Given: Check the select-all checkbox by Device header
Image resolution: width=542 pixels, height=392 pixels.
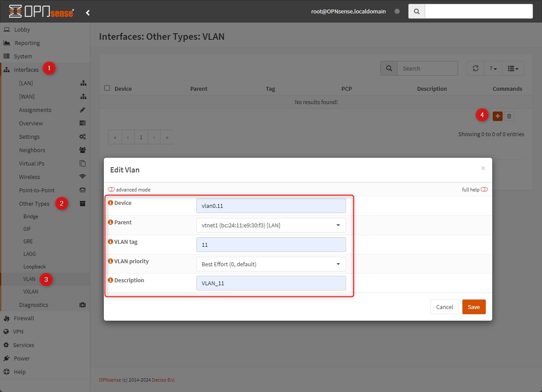Looking at the screenshot, I should pyautogui.click(x=107, y=88).
